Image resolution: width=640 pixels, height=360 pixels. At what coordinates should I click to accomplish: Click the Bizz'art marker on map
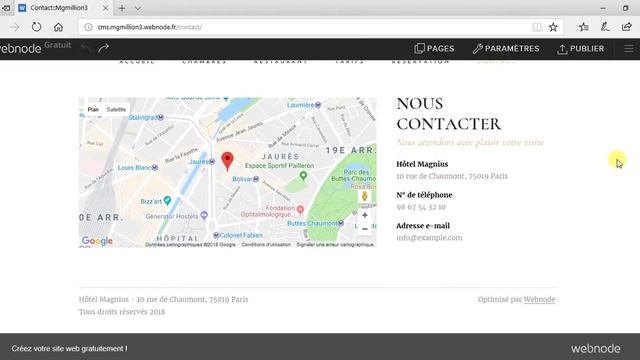(167, 200)
